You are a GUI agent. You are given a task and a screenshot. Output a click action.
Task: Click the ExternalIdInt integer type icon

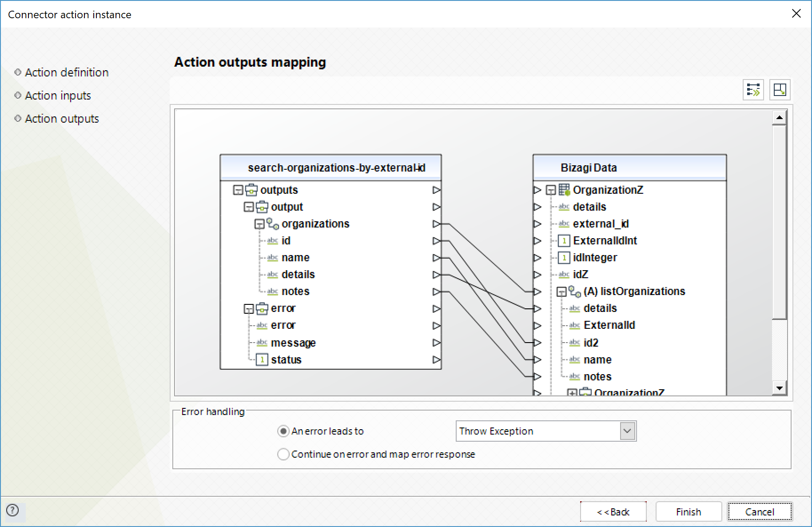[564, 241]
